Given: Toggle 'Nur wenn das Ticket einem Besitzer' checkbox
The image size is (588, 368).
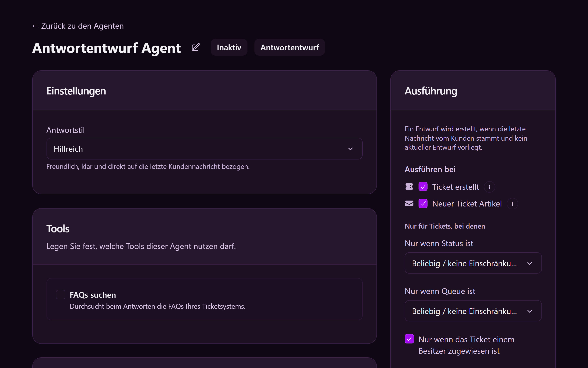Looking at the screenshot, I should pos(409,339).
